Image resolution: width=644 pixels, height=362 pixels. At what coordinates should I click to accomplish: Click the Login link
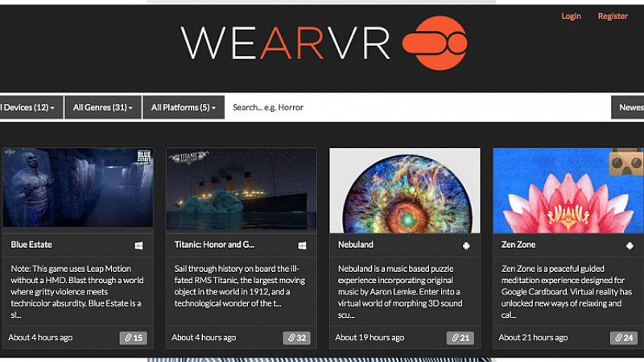click(x=571, y=16)
